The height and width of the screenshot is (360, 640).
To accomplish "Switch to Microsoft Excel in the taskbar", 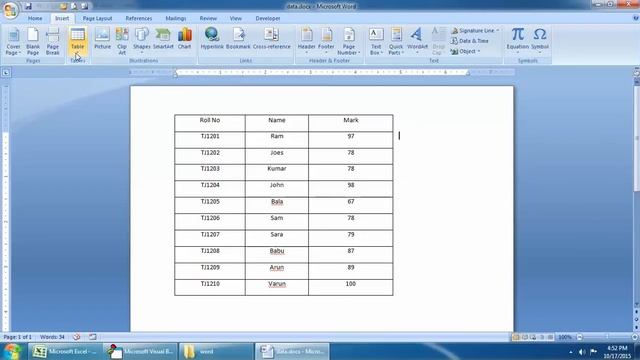I will tap(64, 351).
